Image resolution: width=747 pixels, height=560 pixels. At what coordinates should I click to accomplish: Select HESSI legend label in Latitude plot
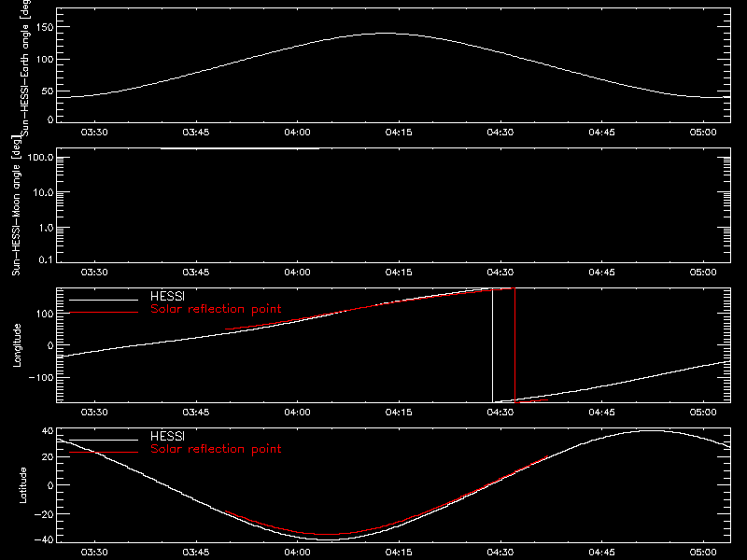coord(167,436)
